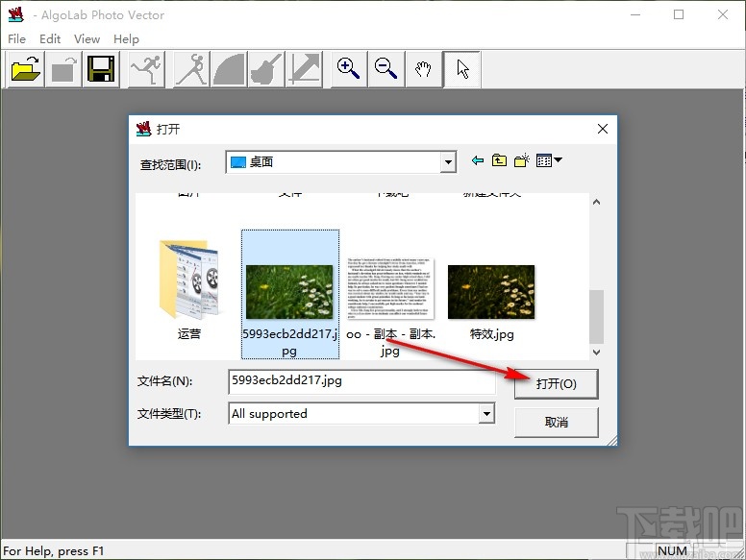Click the 运营 folder name label
Image resolution: width=746 pixels, height=560 pixels.
[x=189, y=333]
